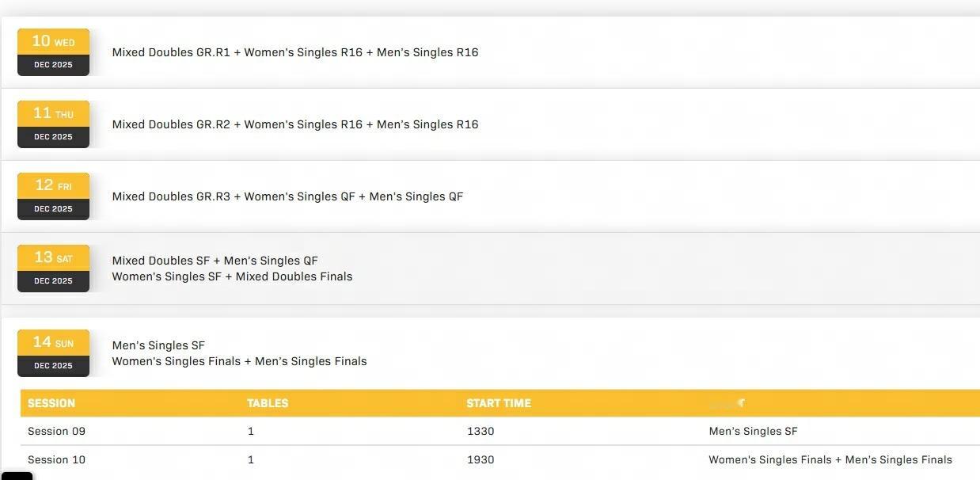Click the small icon in the last column header
Image resolution: width=980 pixels, height=480 pixels.
pos(740,403)
